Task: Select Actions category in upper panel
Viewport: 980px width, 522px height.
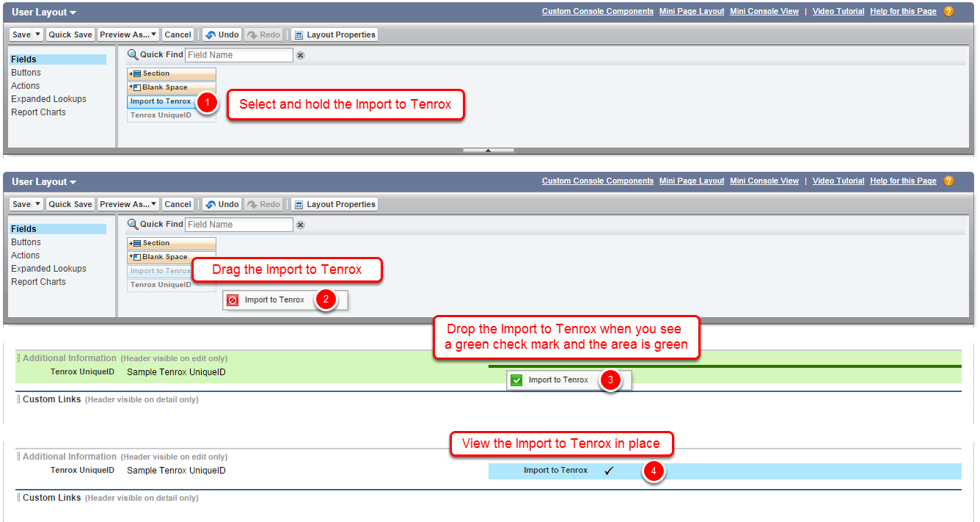Action: [26, 86]
